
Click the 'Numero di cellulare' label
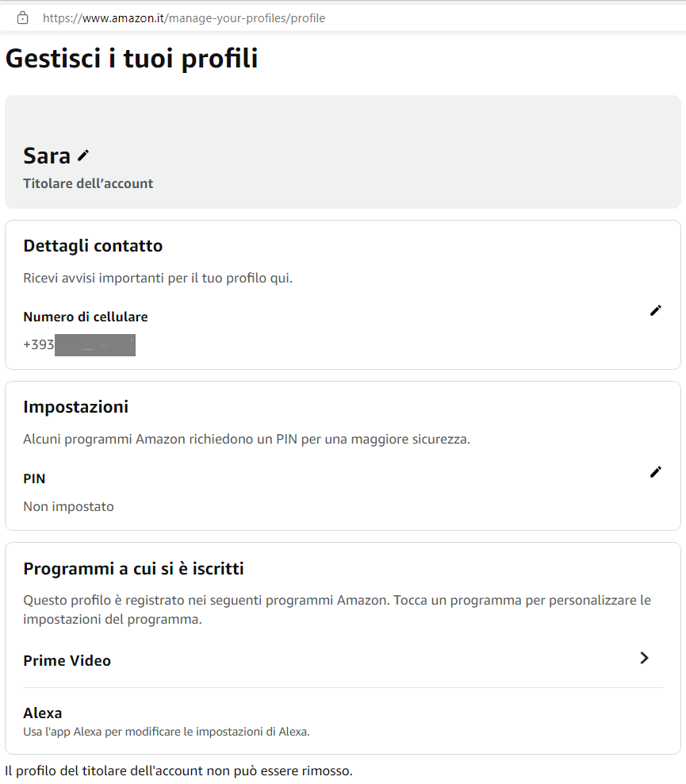click(86, 317)
